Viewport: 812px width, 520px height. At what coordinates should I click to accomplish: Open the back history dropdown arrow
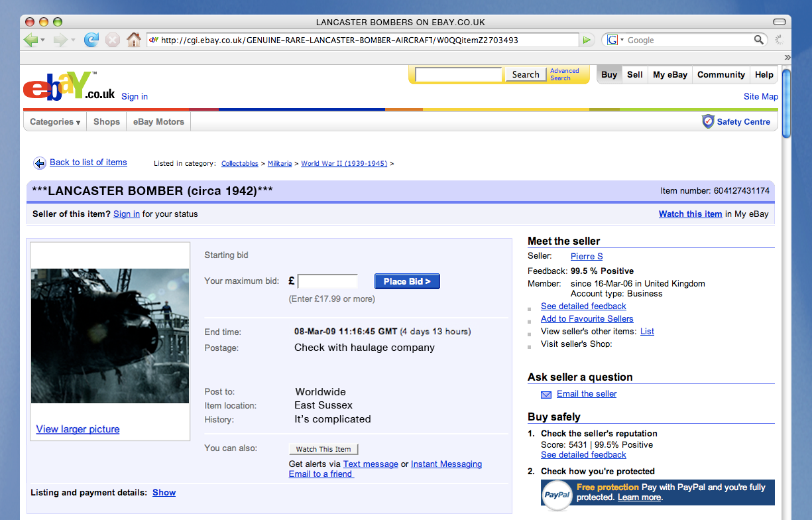coord(43,40)
